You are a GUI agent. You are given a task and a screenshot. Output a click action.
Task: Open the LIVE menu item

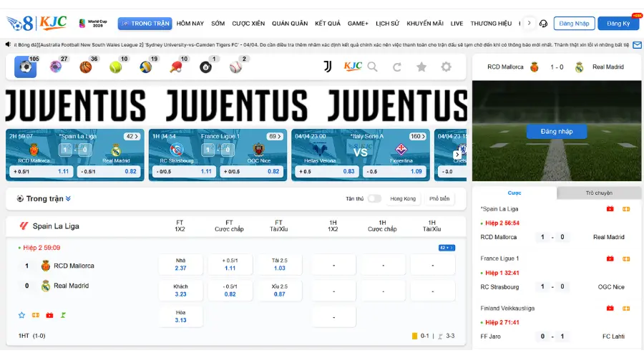click(x=457, y=24)
